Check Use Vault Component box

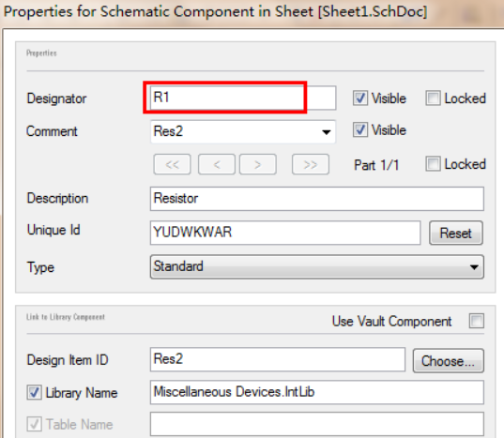click(x=477, y=321)
